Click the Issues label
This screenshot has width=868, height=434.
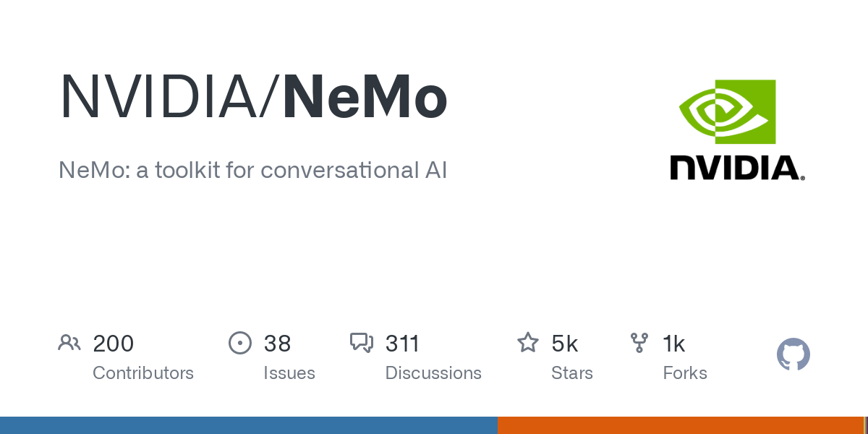pyautogui.click(x=289, y=373)
